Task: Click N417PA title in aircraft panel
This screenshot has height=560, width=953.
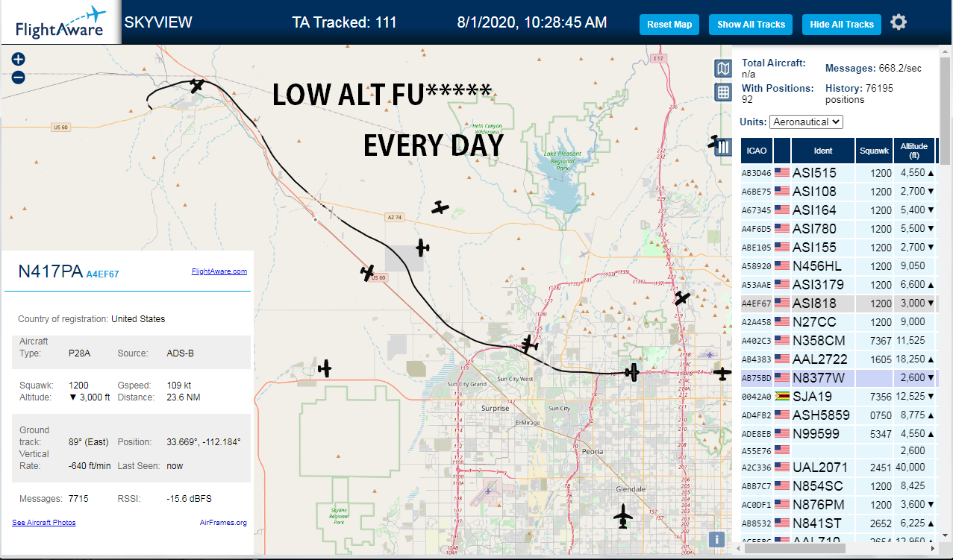Action: 50,272
